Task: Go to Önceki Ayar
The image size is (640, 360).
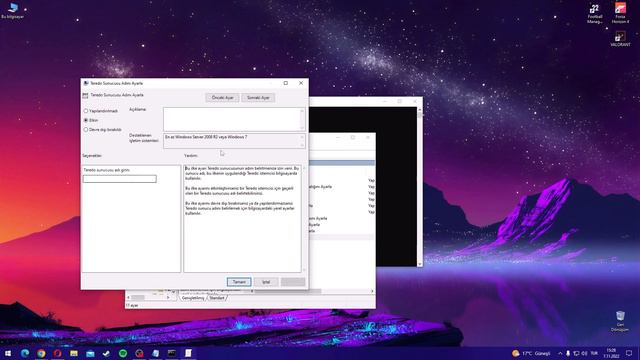Action: [222, 98]
